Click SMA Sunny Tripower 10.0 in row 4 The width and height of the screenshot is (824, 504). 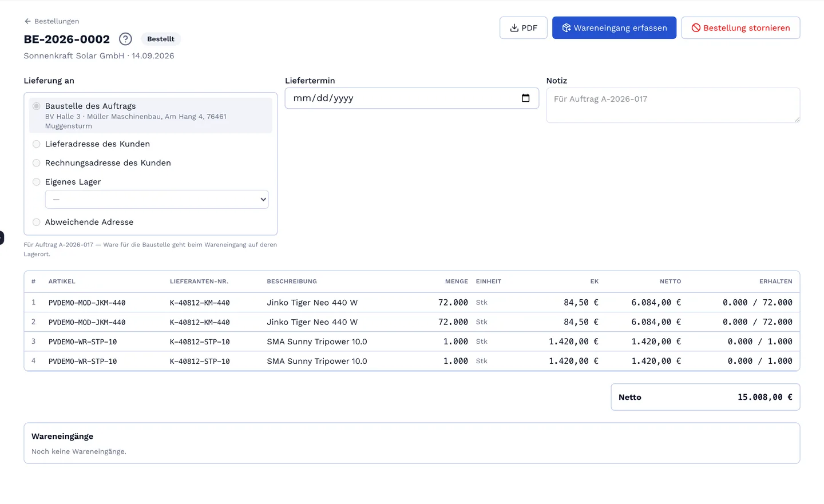(317, 361)
